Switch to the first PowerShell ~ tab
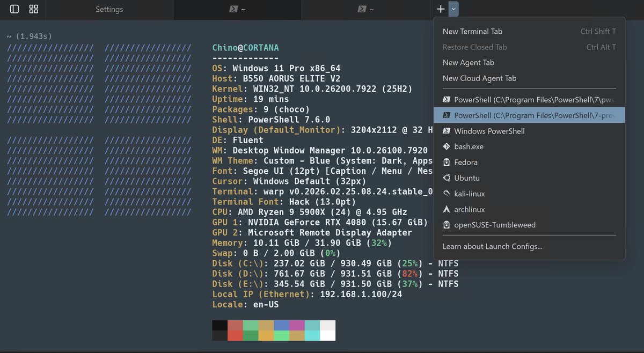Viewport: 644px width, 353px height. coord(238,9)
